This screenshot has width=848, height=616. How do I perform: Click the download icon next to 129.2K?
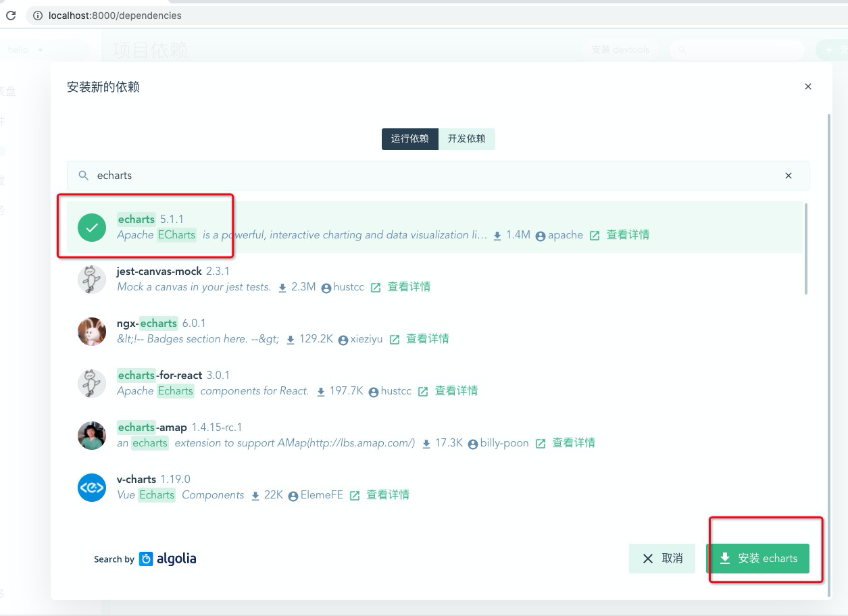click(291, 340)
